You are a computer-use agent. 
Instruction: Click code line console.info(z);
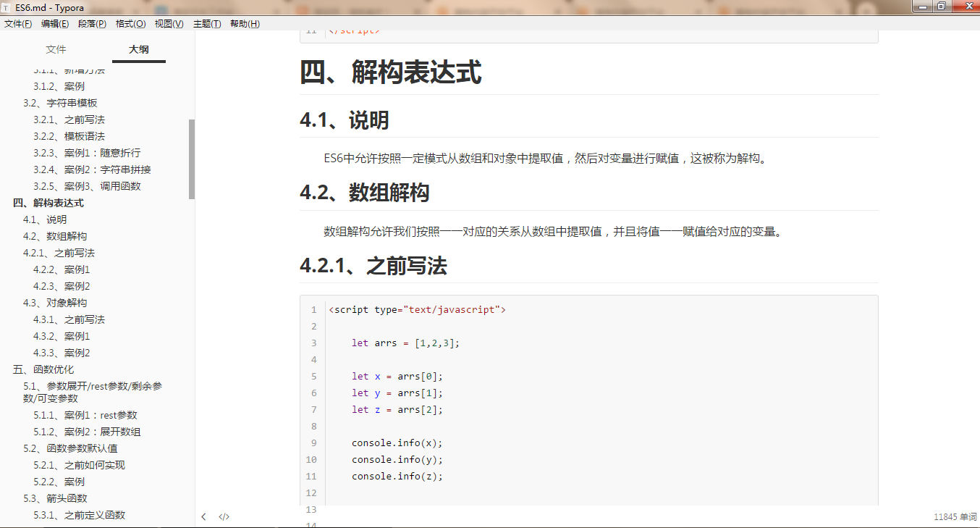coord(397,477)
